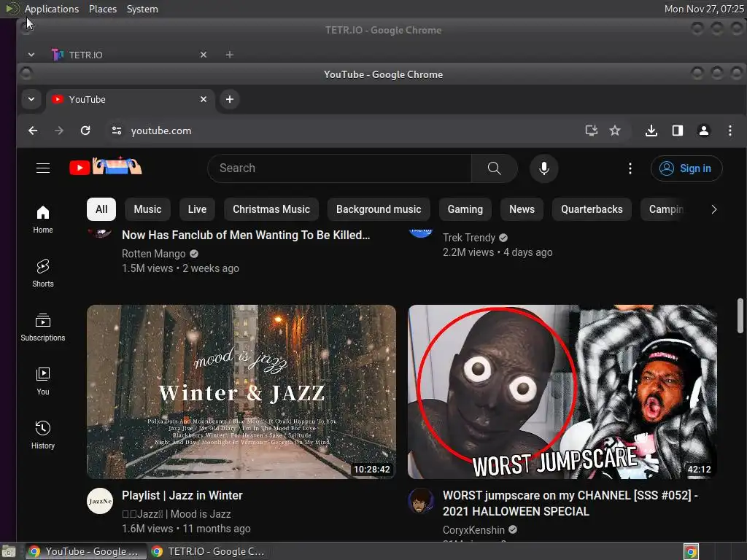The height and width of the screenshot is (560, 747).
Task: Go back in the YouTube Chrome window
Action: (33, 131)
